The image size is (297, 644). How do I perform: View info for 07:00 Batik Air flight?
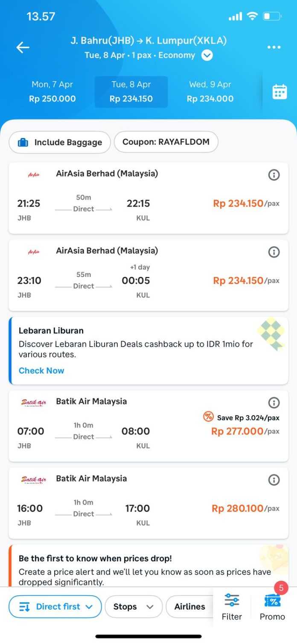click(274, 403)
